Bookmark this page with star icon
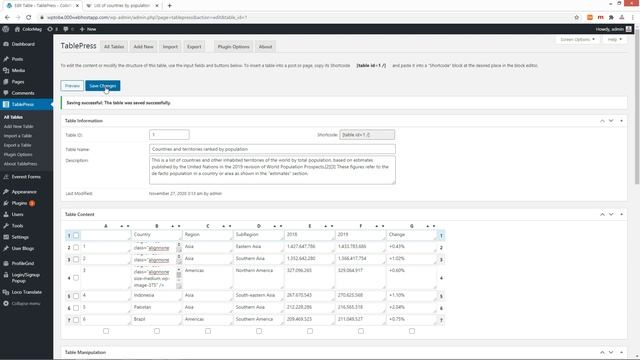This screenshot has width=640, height=360. [576, 18]
